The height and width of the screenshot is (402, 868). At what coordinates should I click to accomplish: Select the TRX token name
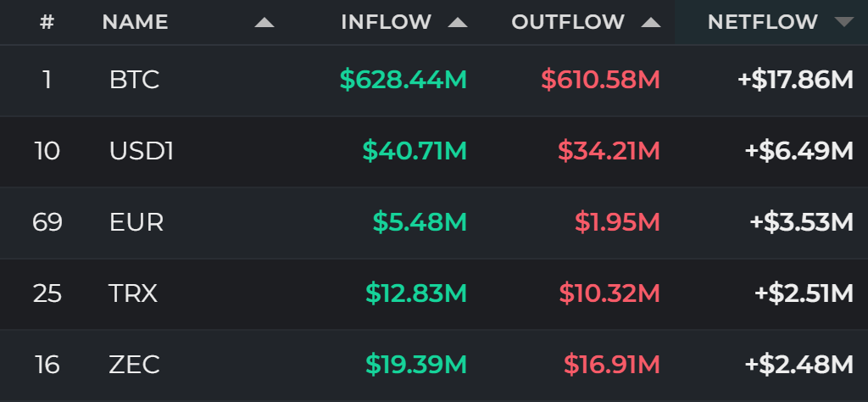133,293
